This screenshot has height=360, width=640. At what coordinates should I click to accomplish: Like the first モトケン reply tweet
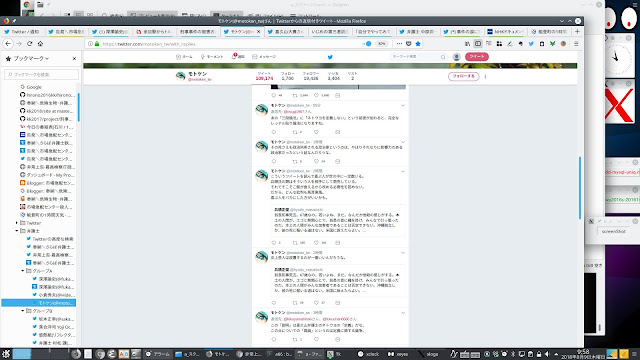tap(316, 132)
